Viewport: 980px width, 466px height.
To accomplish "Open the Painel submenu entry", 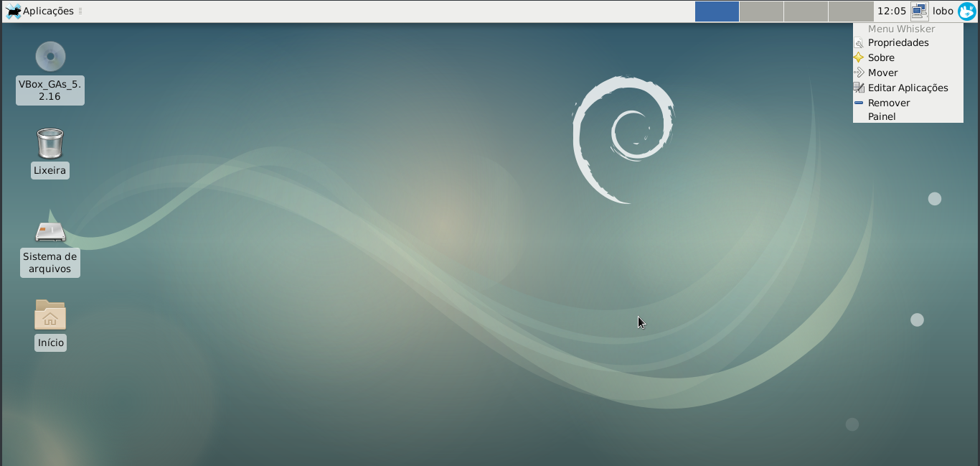I will tap(881, 116).
